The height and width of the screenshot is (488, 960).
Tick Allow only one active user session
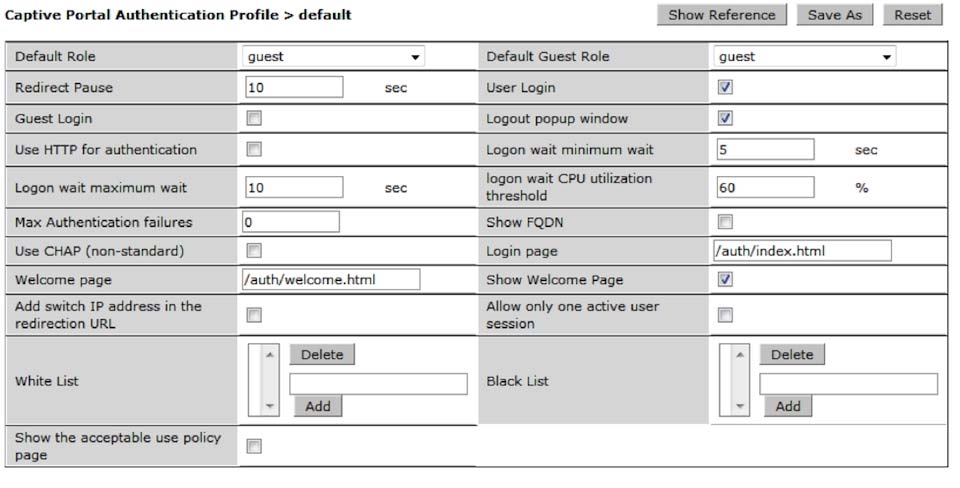(x=725, y=315)
